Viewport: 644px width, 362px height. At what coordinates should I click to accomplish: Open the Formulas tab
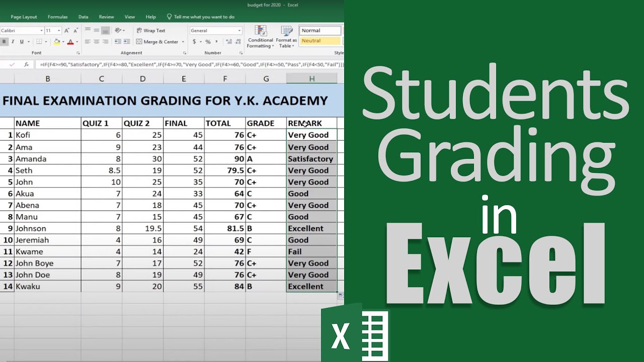[x=57, y=17]
